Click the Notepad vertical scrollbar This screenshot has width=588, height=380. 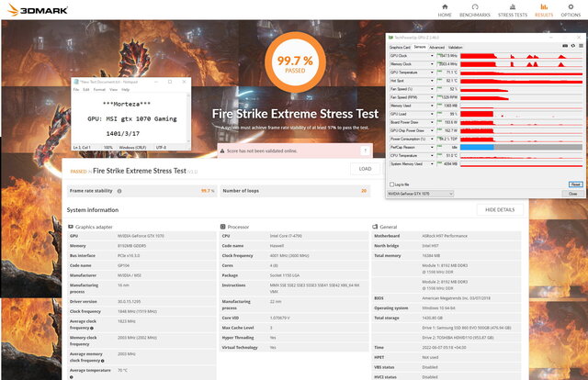(x=188, y=118)
